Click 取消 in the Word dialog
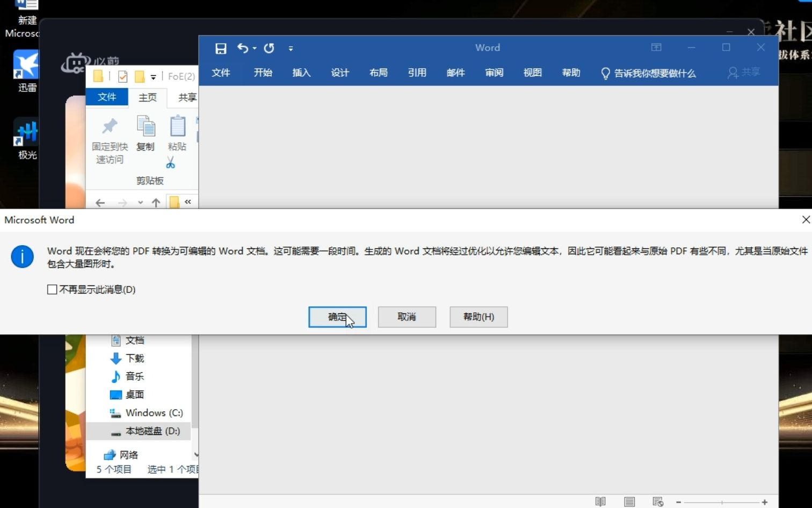 click(x=407, y=317)
